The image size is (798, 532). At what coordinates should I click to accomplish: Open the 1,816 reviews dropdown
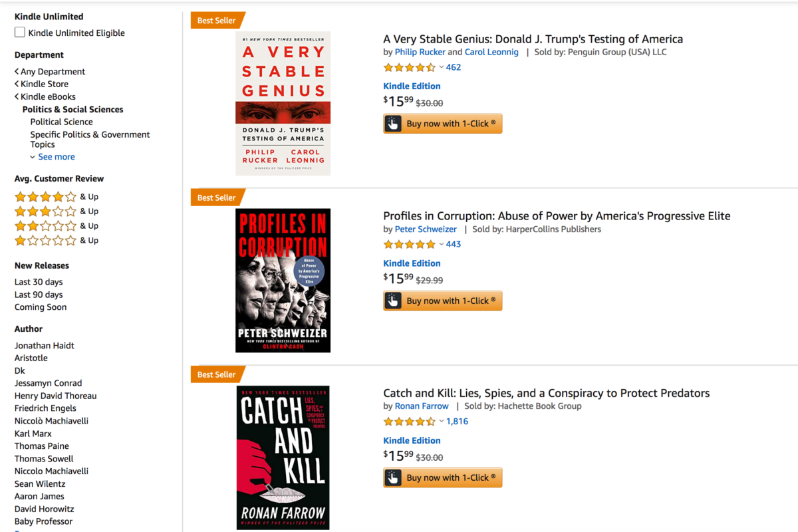[458, 421]
